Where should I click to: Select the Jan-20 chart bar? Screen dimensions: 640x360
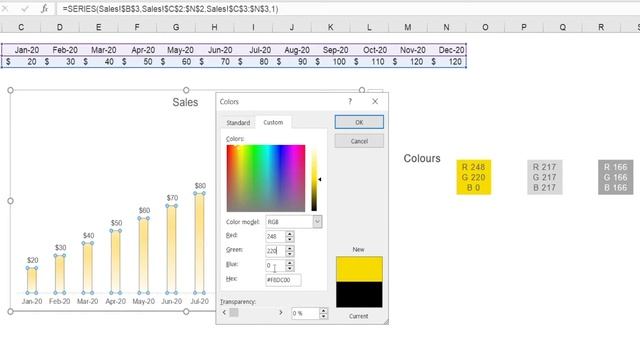pos(32,280)
